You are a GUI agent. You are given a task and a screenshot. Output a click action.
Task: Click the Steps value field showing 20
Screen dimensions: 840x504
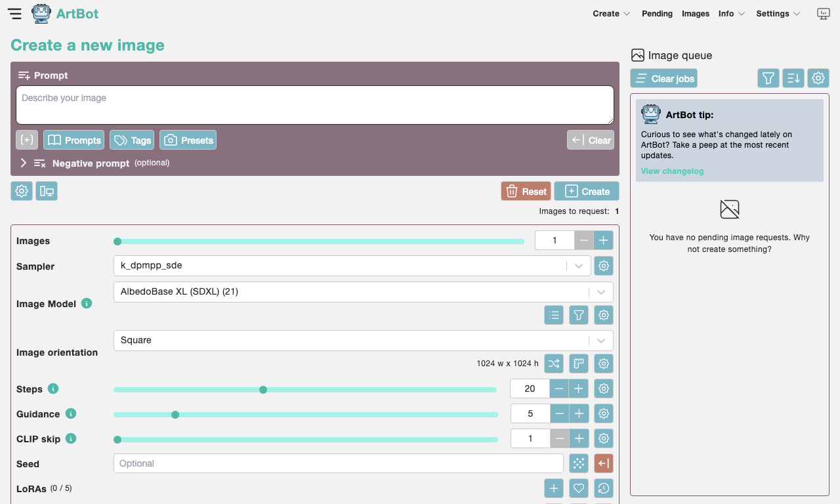tap(530, 388)
